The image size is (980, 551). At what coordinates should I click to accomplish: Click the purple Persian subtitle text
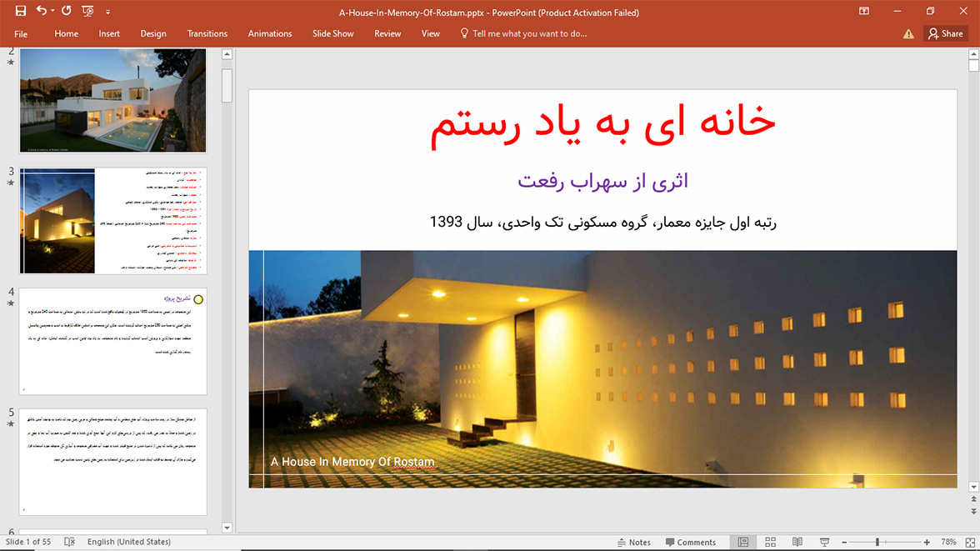(602, 182)
